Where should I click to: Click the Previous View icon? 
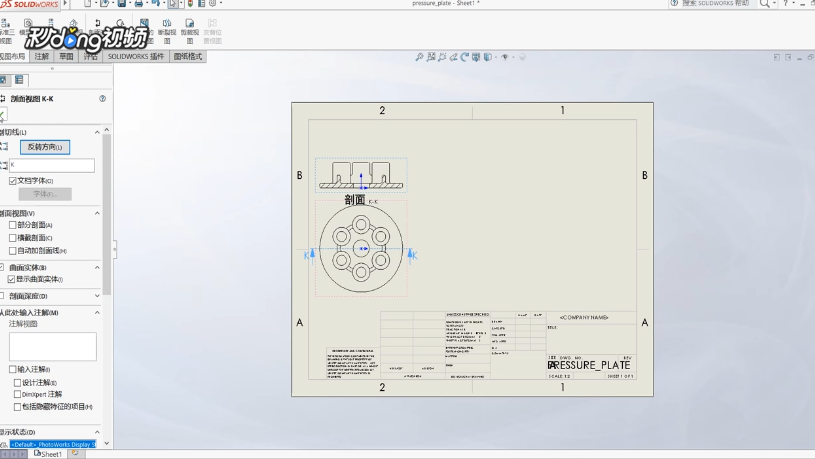[x=454, y=57]
